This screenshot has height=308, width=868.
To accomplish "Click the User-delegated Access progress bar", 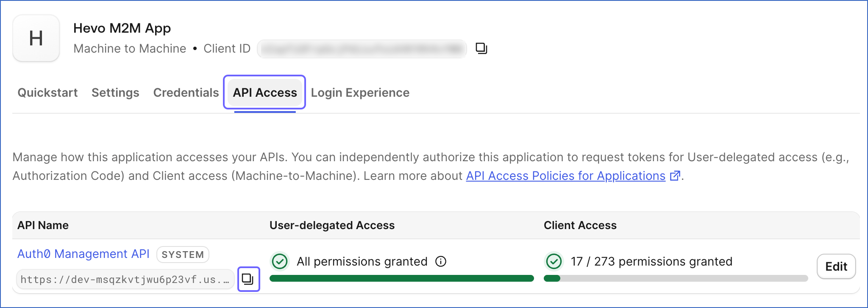I will [x=402, y=278].
